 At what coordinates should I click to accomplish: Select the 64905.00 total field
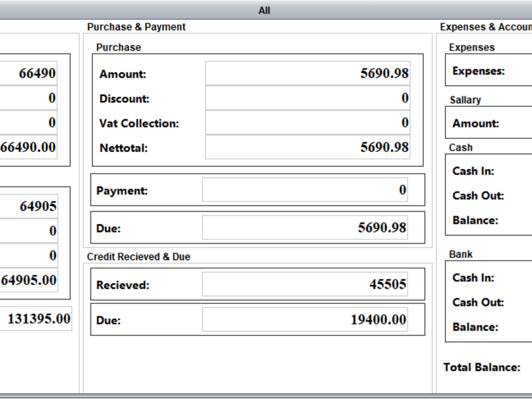pyautogui.click(x=29, y=280)
